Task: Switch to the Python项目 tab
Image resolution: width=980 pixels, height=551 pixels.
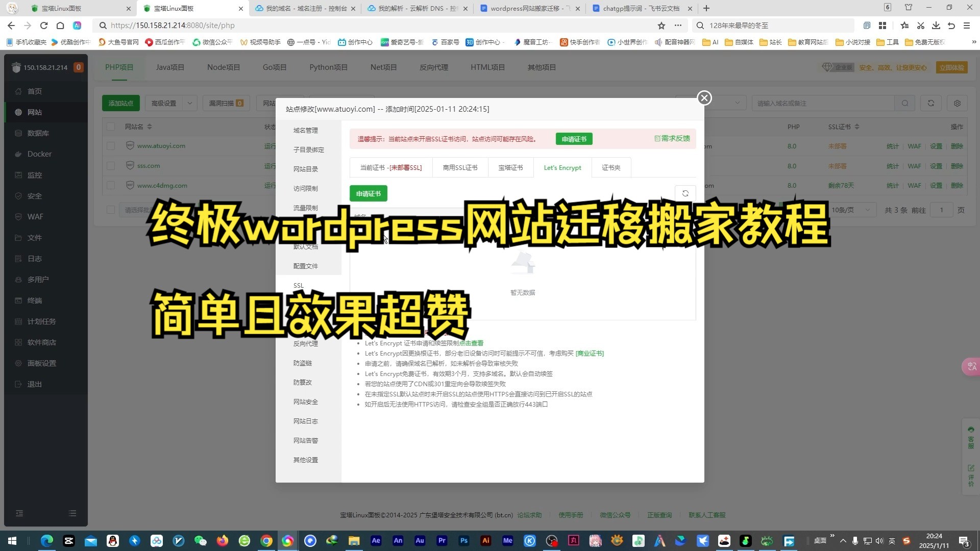Action: [328, 67]
